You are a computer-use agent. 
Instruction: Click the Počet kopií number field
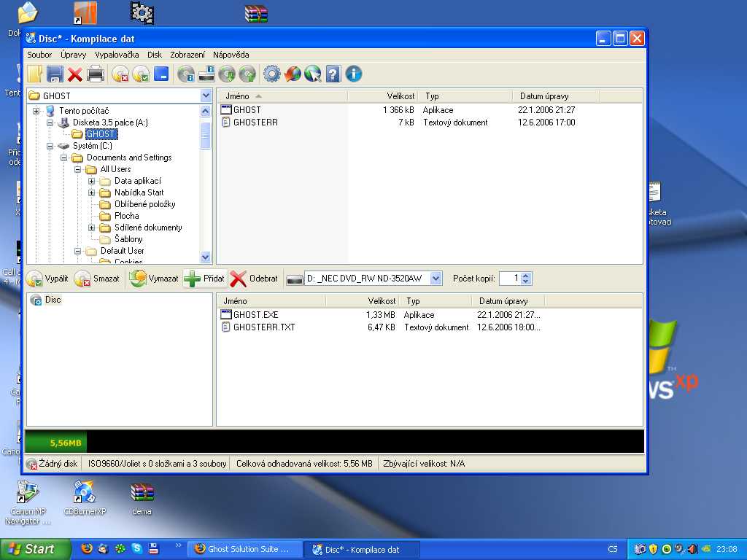pos(510,279)
